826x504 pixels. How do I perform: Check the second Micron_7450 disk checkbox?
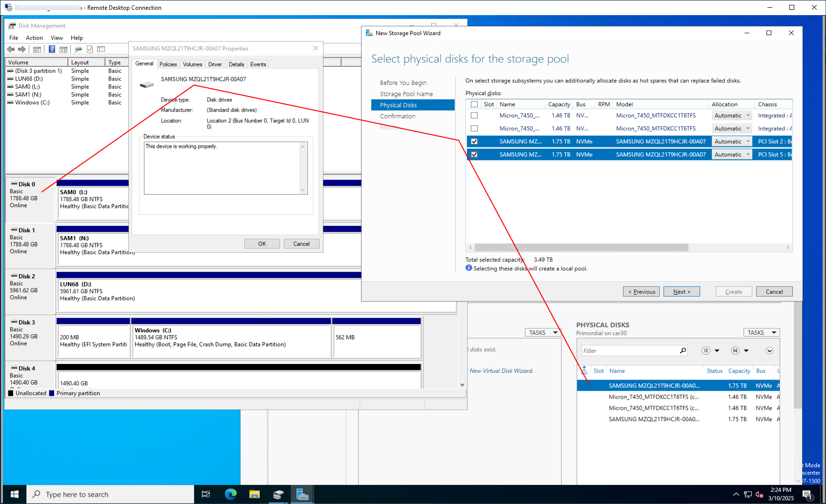coord(474,128)
